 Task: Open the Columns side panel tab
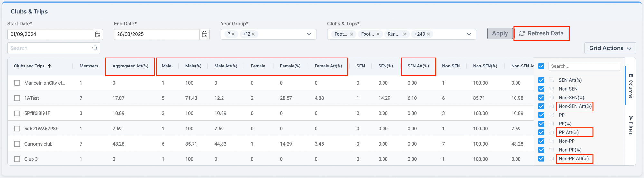point(631,86)
